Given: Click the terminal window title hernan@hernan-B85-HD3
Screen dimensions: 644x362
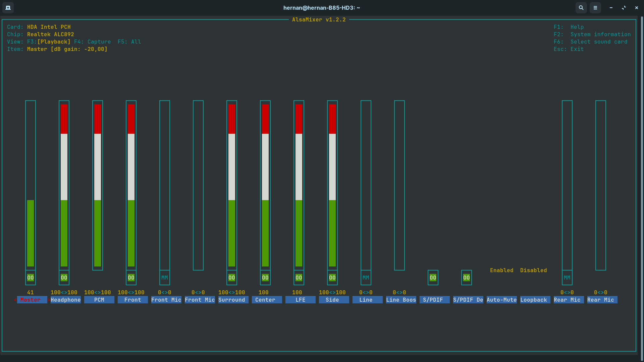Looking at the screenshot, I should [x=322, y=7].
